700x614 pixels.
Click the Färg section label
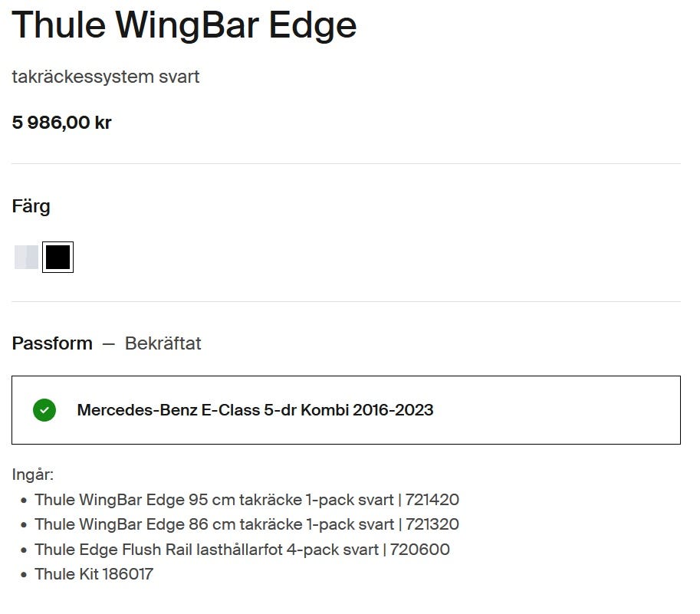pos(31,206)
